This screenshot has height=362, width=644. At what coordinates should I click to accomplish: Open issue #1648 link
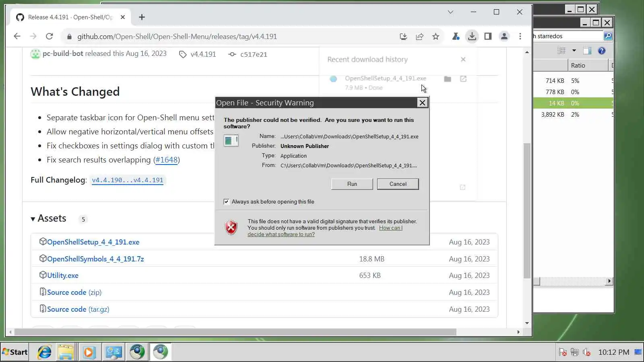click(x=167, y=160)
